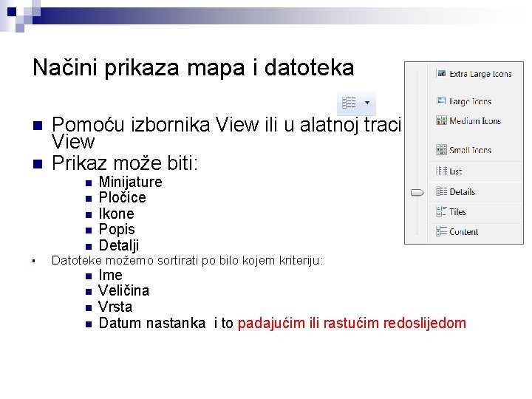Click the 'Minijature' list item
The height and width of the screenshot is (399, 532).
pyautogui.click(x=130, y=183)
